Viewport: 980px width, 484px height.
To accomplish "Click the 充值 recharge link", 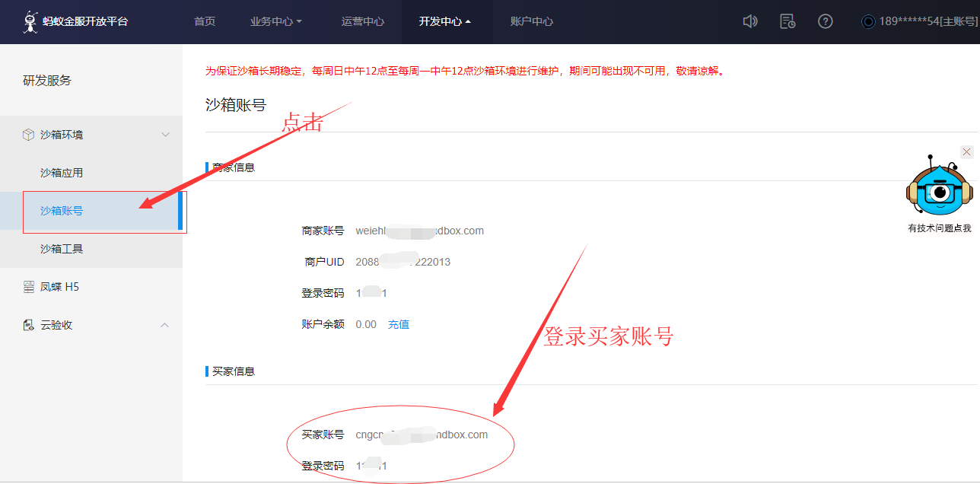I will tap(399, 324).
